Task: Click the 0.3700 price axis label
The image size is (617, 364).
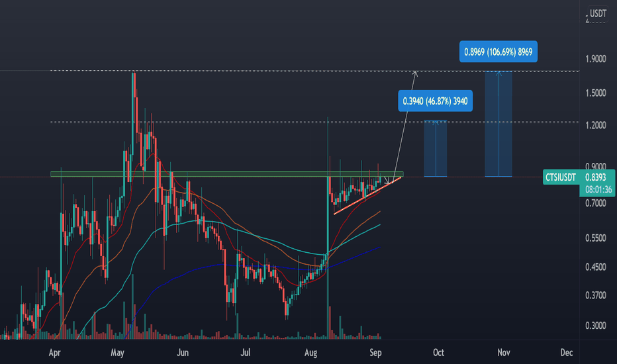Action: 595,296
